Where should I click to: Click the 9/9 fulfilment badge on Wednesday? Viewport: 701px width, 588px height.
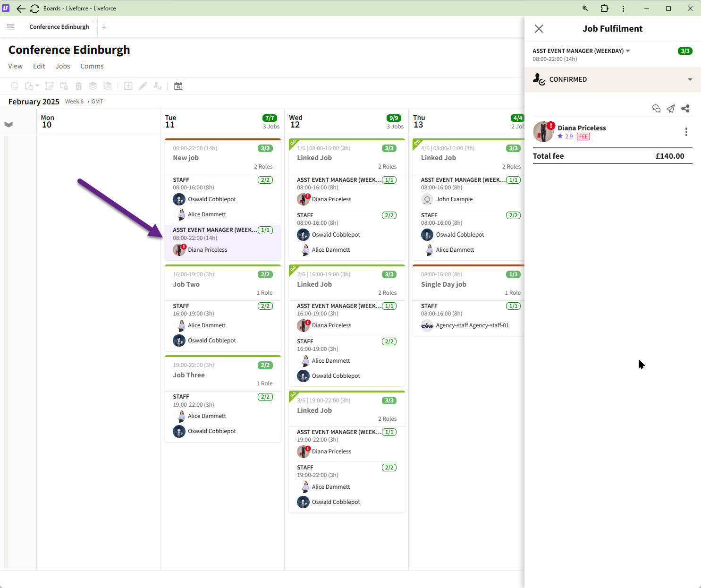pos(394,118)
